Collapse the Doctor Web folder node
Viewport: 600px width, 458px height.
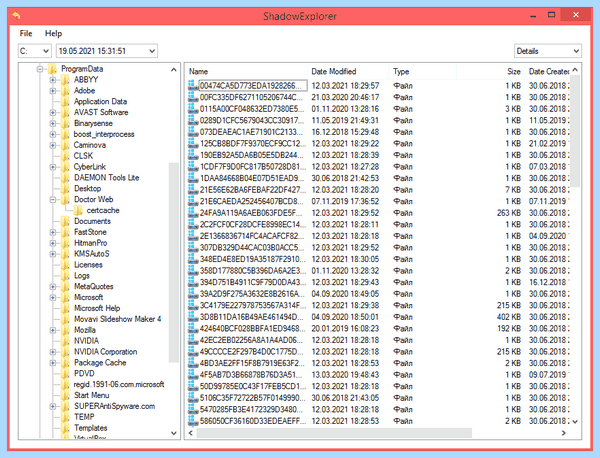[x=52, y=200]
